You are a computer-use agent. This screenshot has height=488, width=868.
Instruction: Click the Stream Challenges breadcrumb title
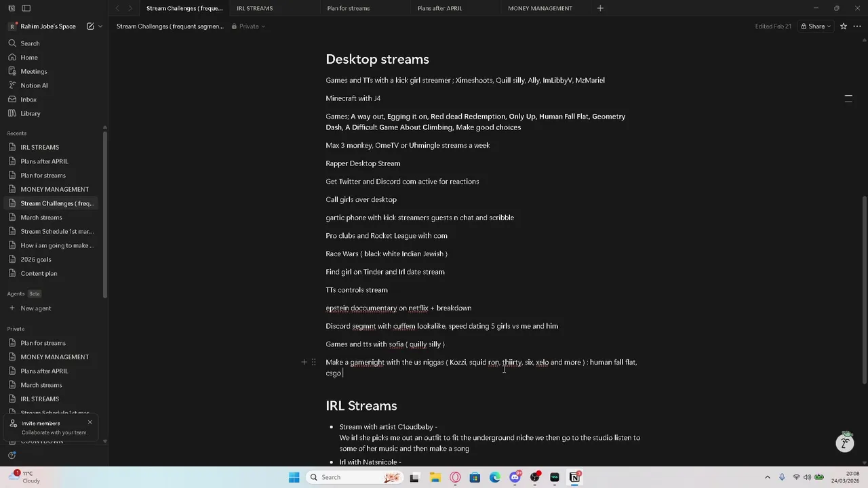pos(170,26)
